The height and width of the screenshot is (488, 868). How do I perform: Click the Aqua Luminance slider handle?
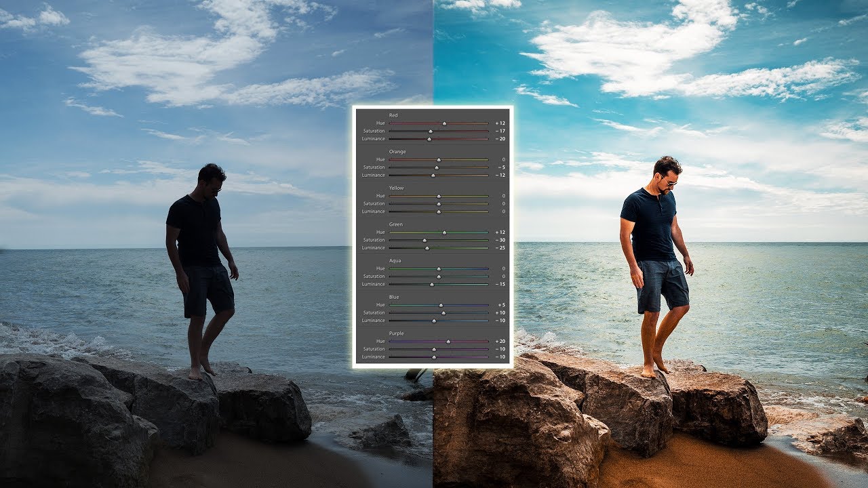tap(431, 284)
